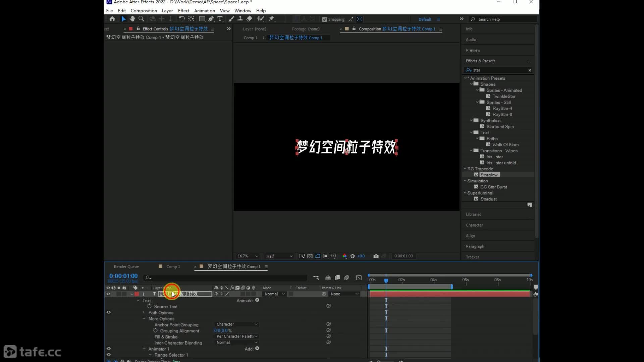Open the Composition Mini-Flowchart icon

(316, 278)
